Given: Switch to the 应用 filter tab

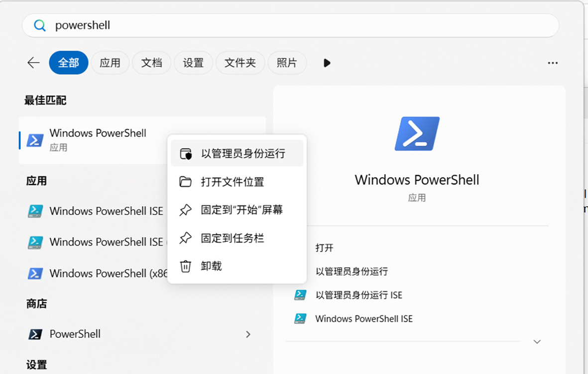Looking at the screenshot, I should (x=110, y=63).
